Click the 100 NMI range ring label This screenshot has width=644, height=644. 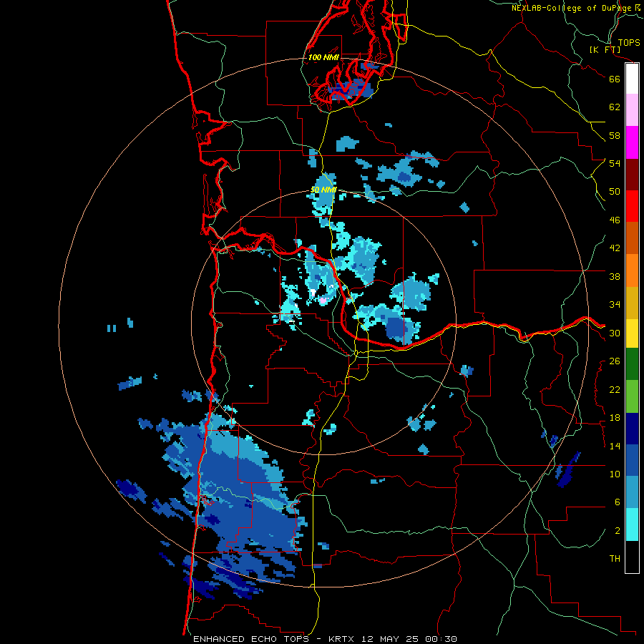[x=323, y=57]
